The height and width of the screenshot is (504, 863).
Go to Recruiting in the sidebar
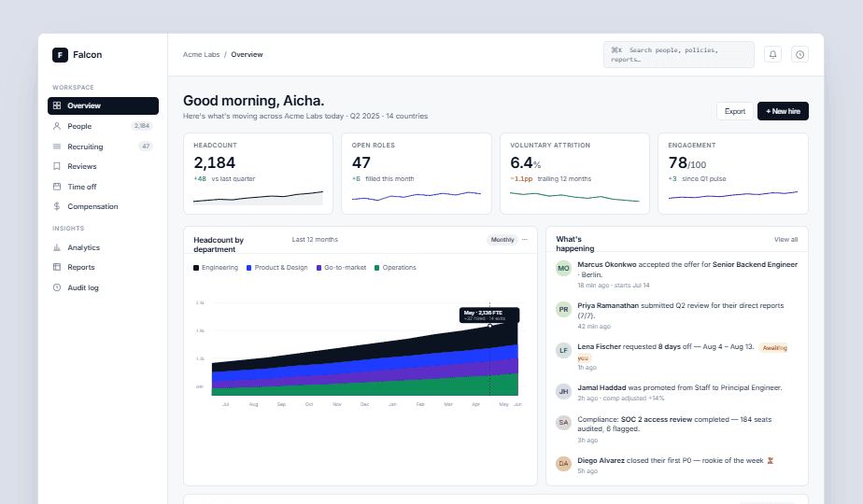click(x=103, y=147)
